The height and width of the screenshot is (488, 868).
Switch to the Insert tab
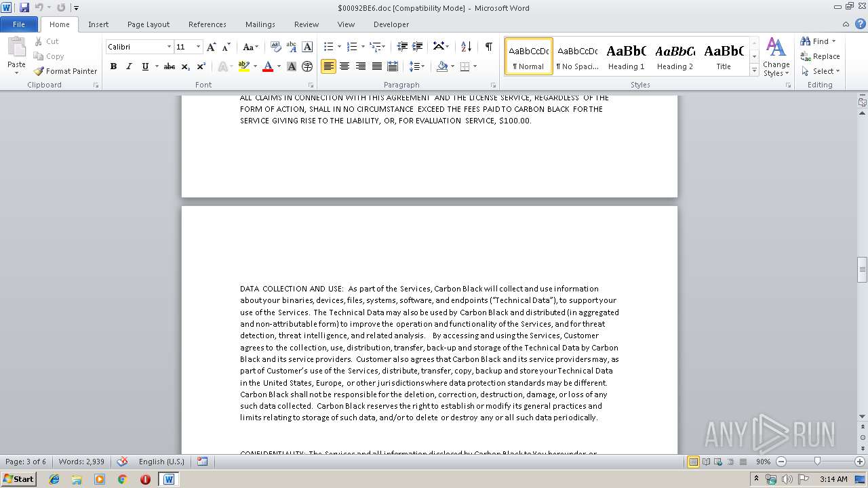pos(98,24)
